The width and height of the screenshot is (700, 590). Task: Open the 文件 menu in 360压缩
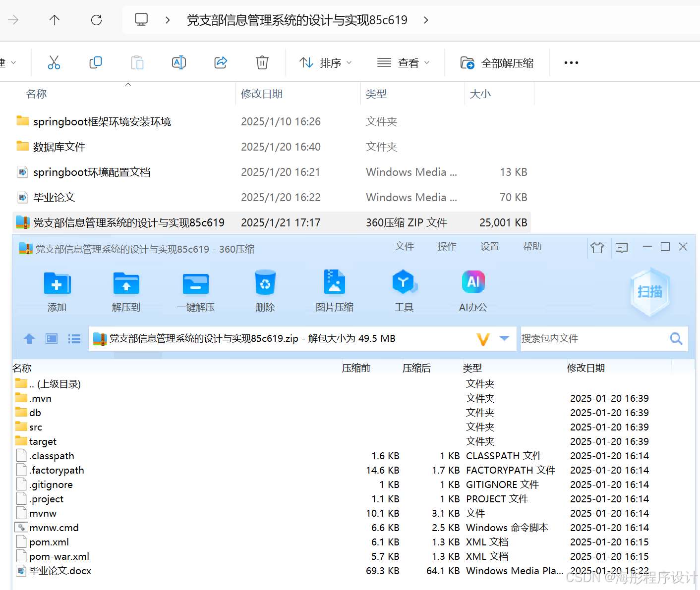(x=405, y=246)
